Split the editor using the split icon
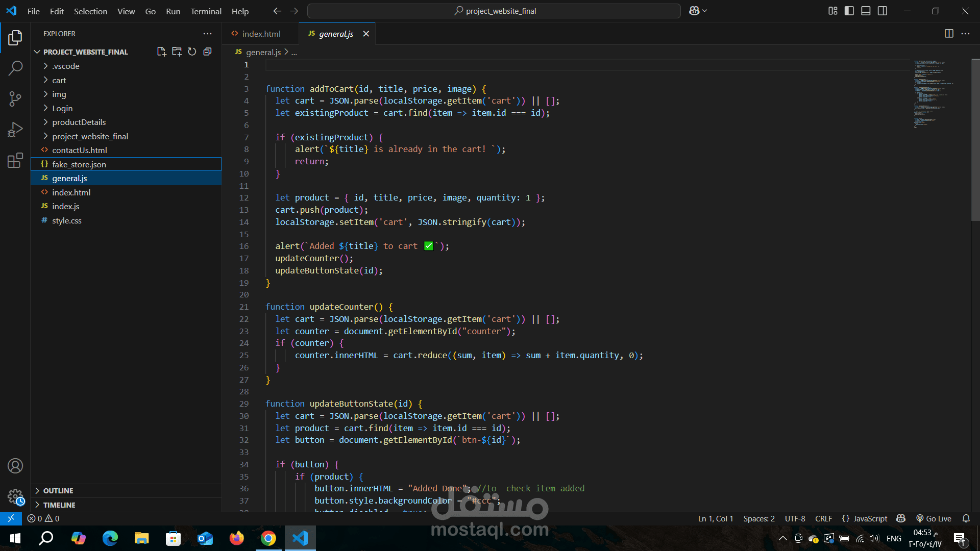The height and width of the screenshot is (551, 980). (949, 33)
